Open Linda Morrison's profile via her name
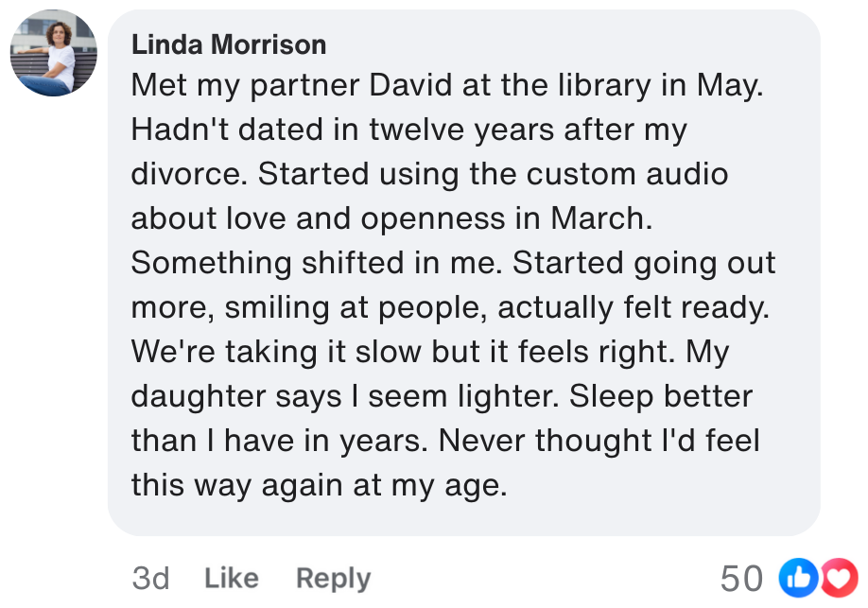Screen dimensions: 868x608 coord(229,44)
